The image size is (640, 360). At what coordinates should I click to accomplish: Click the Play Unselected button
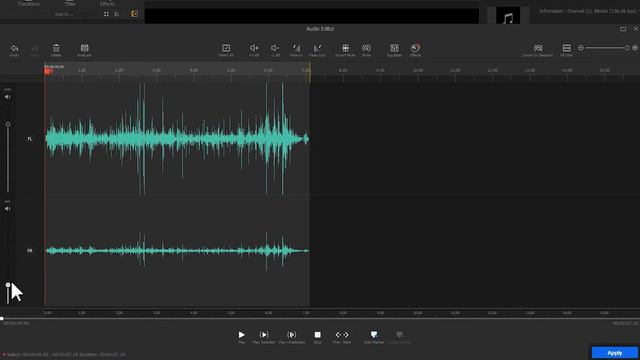(291, 335)
